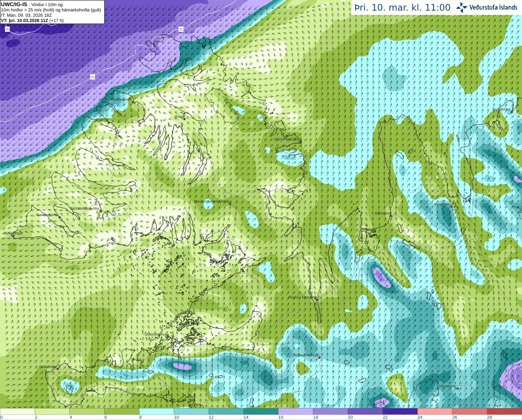Click the pale green 2–4 m/s legend swatch
The width and height of the screenshot is (522, 420).
[x=52, y=411]
